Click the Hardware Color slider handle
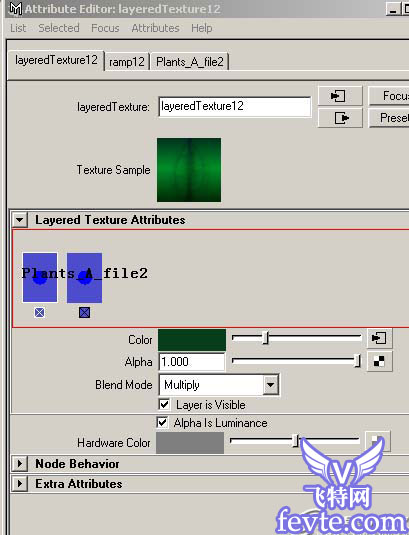The image size is (409, 535). [x=296, y=441]
